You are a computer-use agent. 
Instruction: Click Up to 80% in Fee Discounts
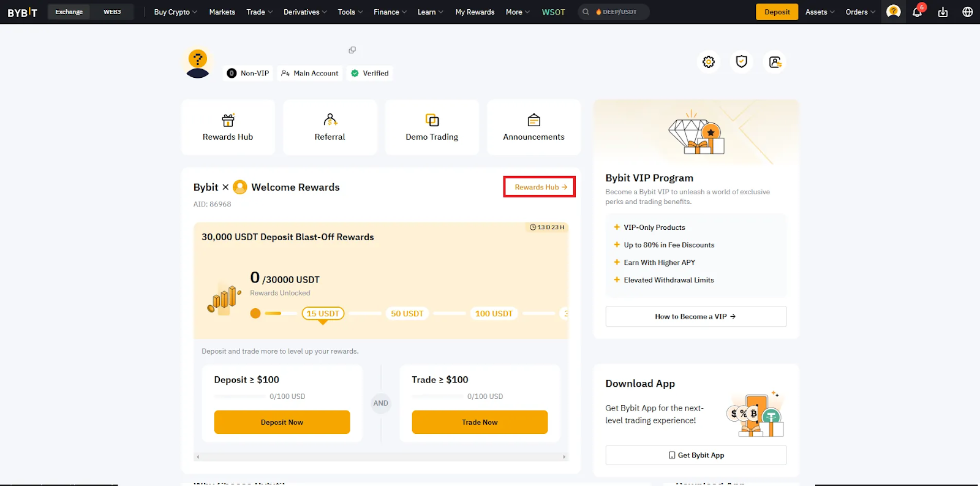point(669,245)
